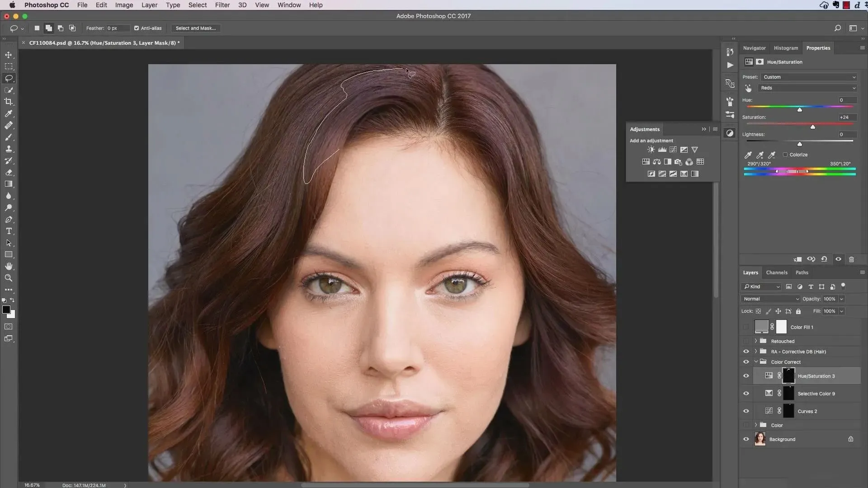Enable the Colorize checkbox
868x488 pixels.
click(x=785, y=155)
